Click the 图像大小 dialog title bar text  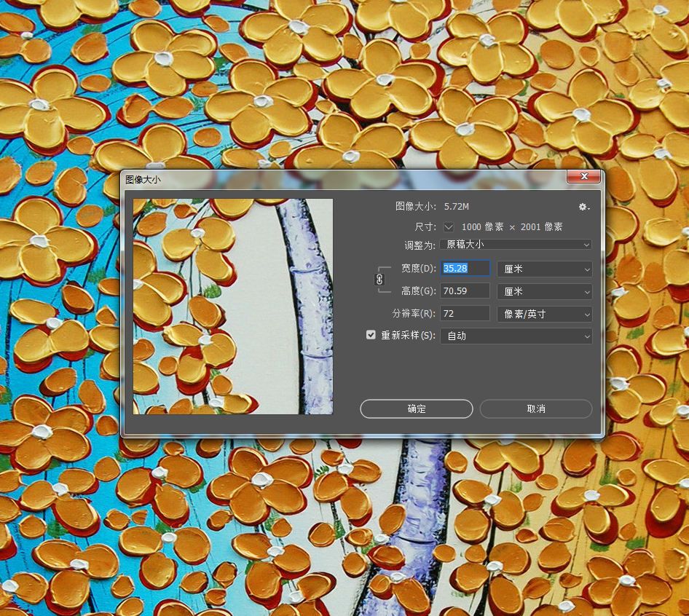pos(143,179)
